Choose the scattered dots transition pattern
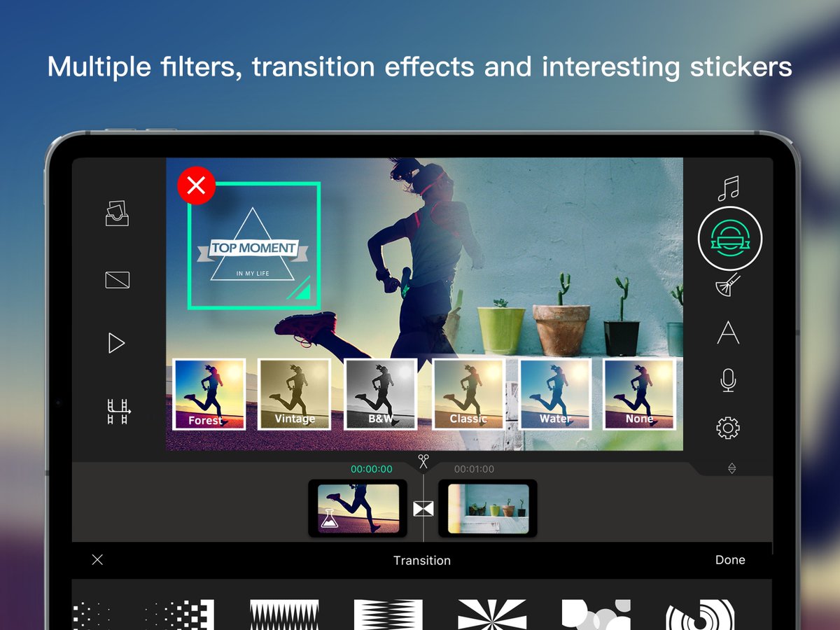This screenshot has width=840, height=630. point(92,615)
